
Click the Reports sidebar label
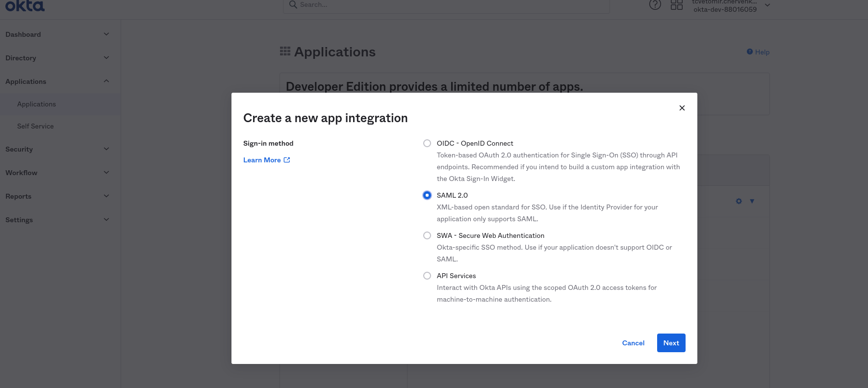point(18,196)
